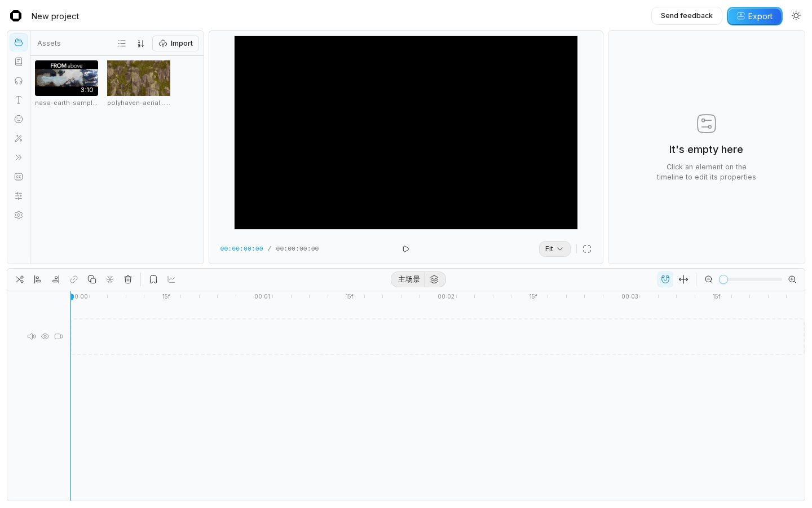Hide the track using eye icon
812x508 pixels.
click(45, 336)
